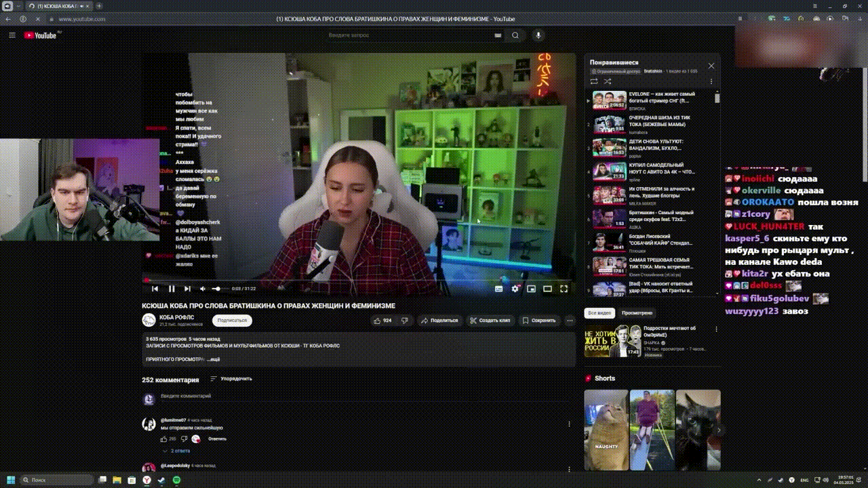Screen dimensions: 868x488
Task: Expand the 2 ответа replies
Action: [x=176, y=451]
